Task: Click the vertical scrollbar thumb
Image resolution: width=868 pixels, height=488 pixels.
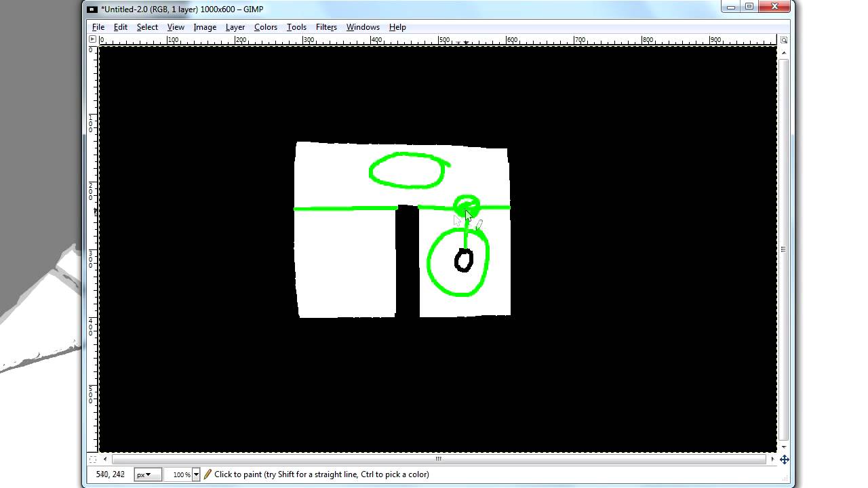Action: point(784,249)
